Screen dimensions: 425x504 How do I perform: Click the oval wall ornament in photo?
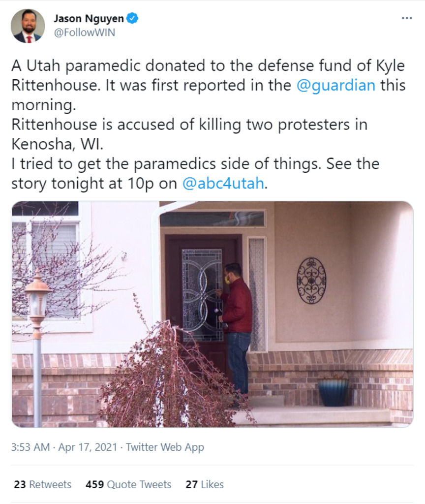311,281
